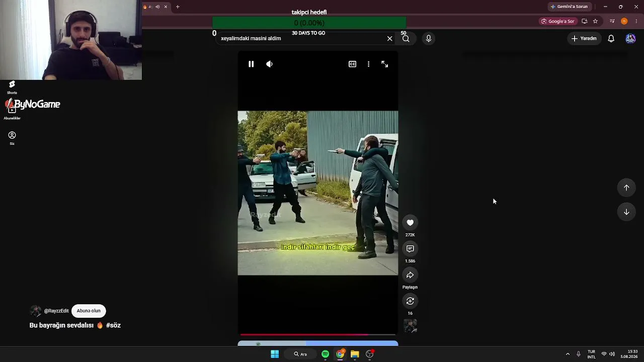This screenshot has width=644, height=362.
Task: Open the @RayzzEdit channel link
Action: tap(56, 311)
